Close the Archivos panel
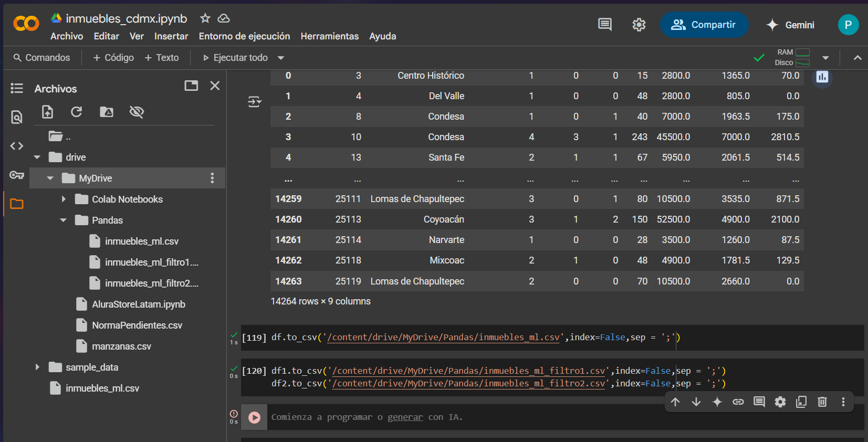 coord(215,86)
